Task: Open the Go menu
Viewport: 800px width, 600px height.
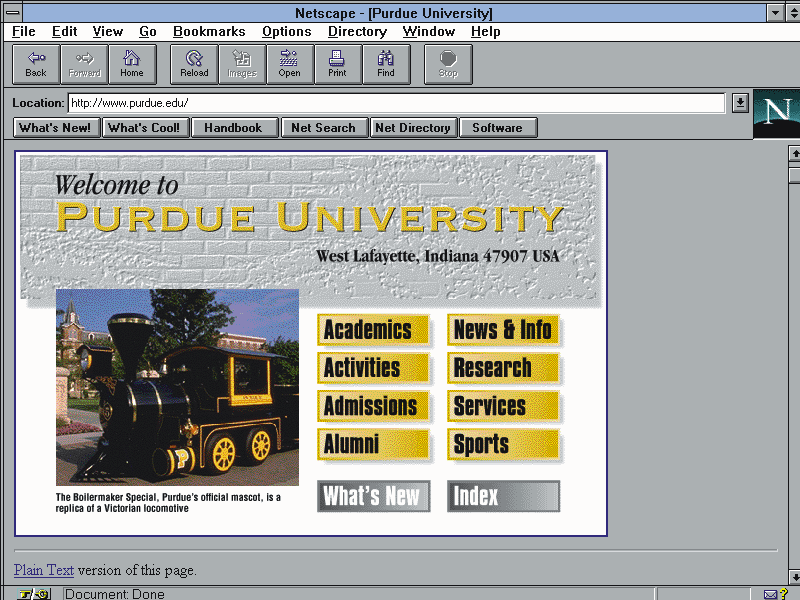Action: coord(147,32)
